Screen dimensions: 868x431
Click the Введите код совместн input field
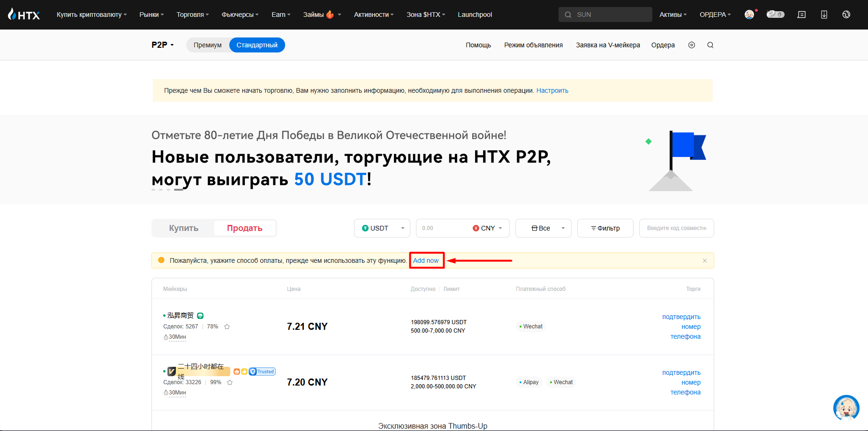click(x=677, y=228)
